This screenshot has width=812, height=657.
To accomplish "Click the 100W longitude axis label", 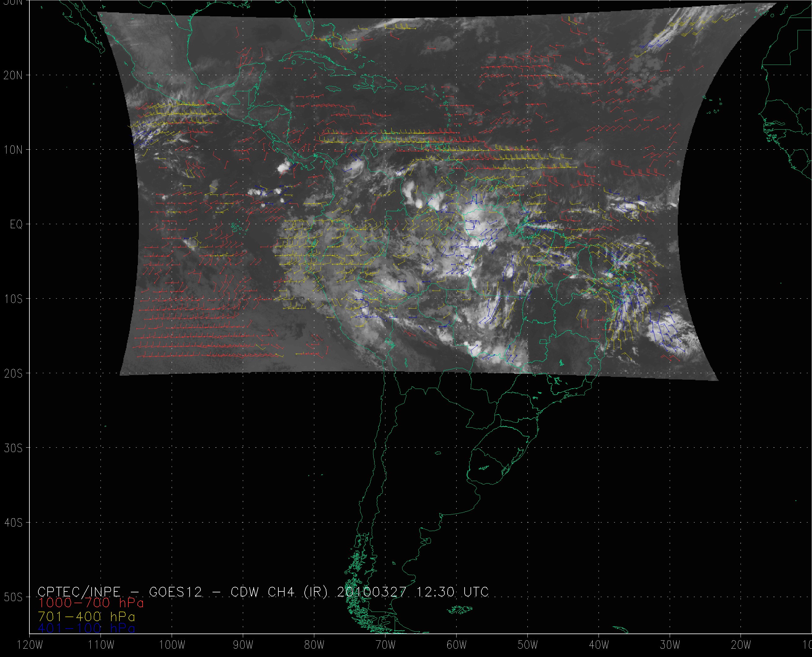I will pyautogui.click(x=172, y=645).
